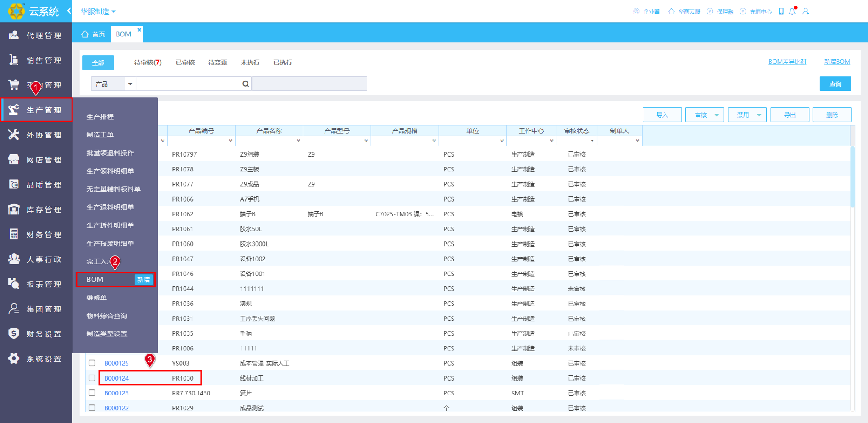Open 财务管理 calculator icon
The width and height of the screenshot is (868, 423).
[x=14, y=234]
